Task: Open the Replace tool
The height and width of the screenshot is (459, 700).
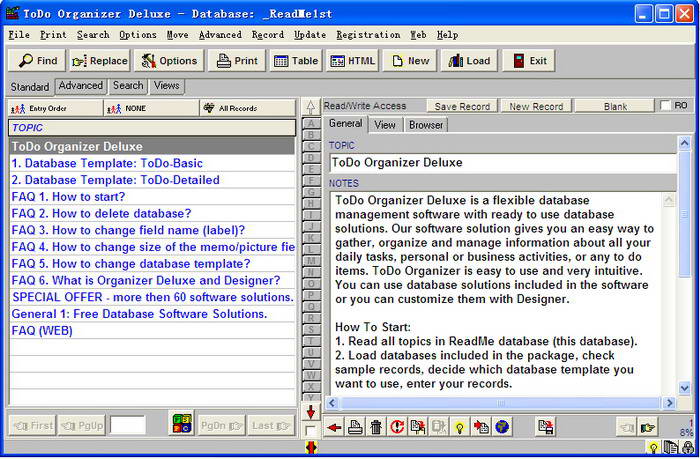Action: pos(100,60)
